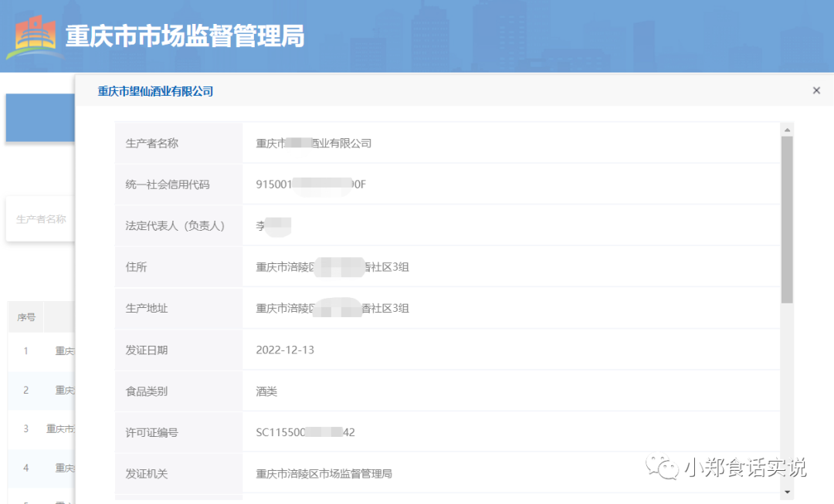Click the producer name value with 酒业有限公司

314,143
